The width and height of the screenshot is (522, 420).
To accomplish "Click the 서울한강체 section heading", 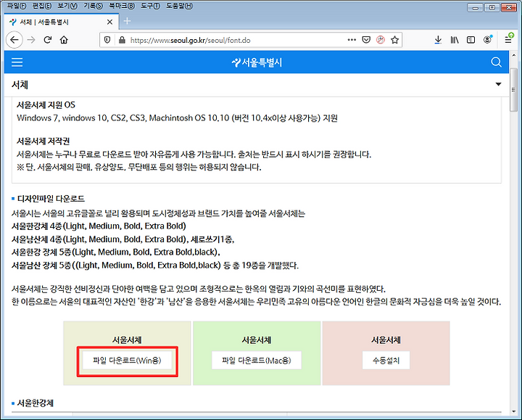I will click(36, 403).
